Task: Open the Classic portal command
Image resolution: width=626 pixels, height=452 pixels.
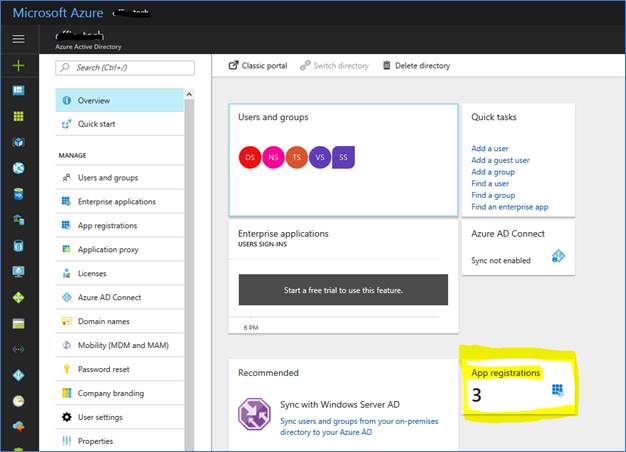Action: point(258,65)
